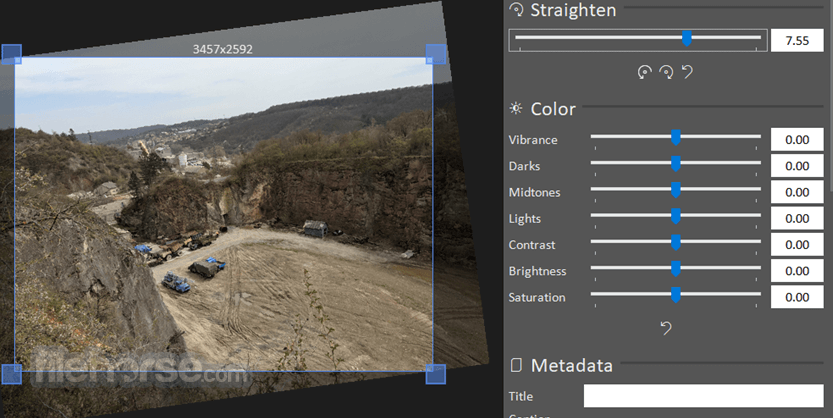Click the Vibrance slider handle
Image resolution: width=833 pixels, height=418 pixels.
click(x=676, y=138)
